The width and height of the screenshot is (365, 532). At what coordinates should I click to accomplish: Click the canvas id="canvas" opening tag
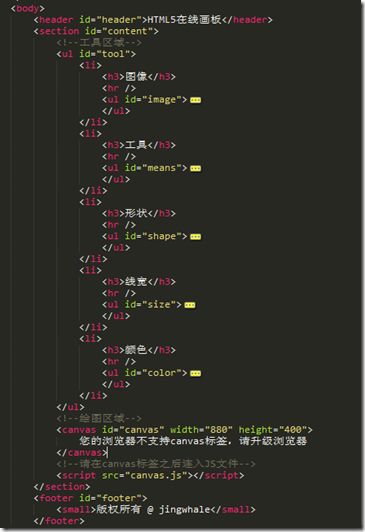click(185, 430)
